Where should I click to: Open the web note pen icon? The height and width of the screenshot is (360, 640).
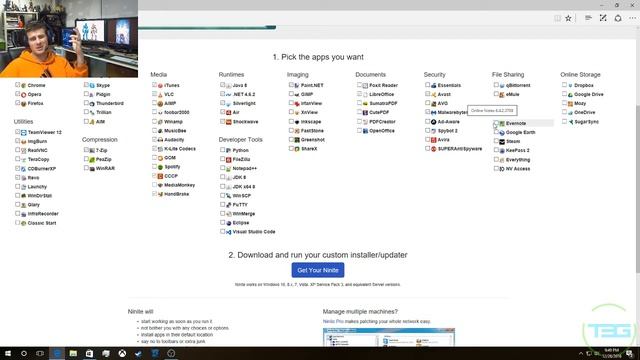(x=603, y=18)
